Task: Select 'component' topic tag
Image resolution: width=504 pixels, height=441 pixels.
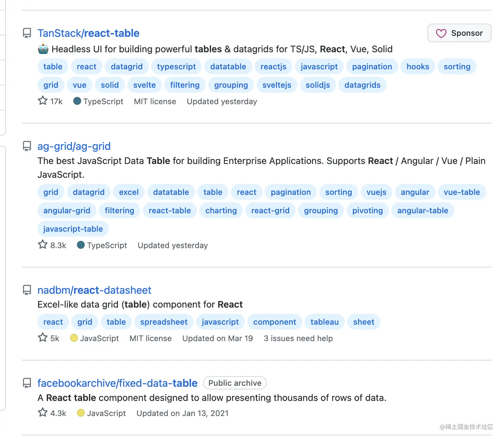Action: 274,322
